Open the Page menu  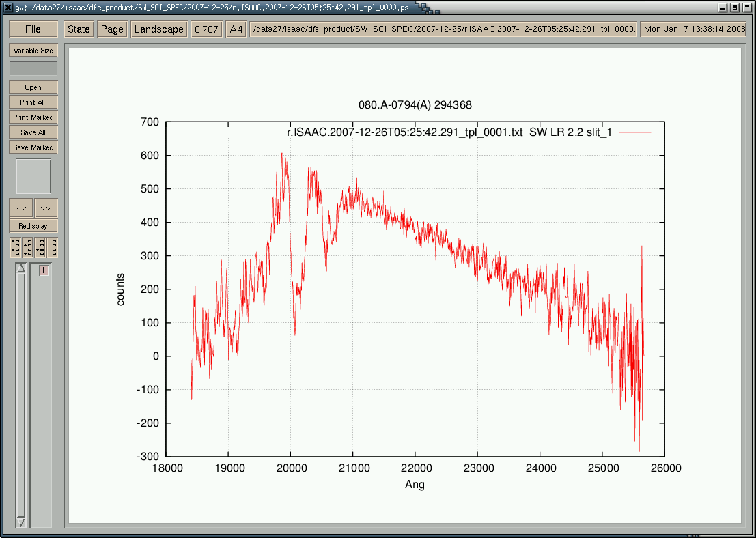[x=112, y=29]
